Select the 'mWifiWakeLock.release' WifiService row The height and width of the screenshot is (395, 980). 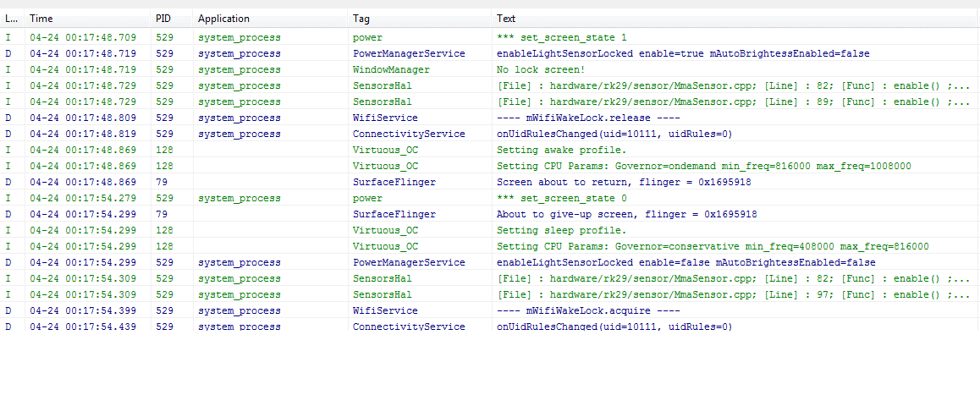click(490, 118)
